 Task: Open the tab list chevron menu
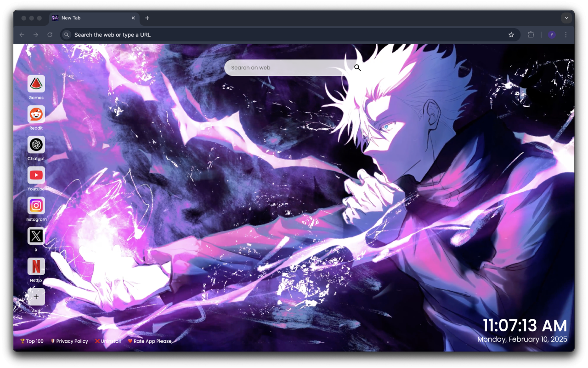click(x=566, y=18)
